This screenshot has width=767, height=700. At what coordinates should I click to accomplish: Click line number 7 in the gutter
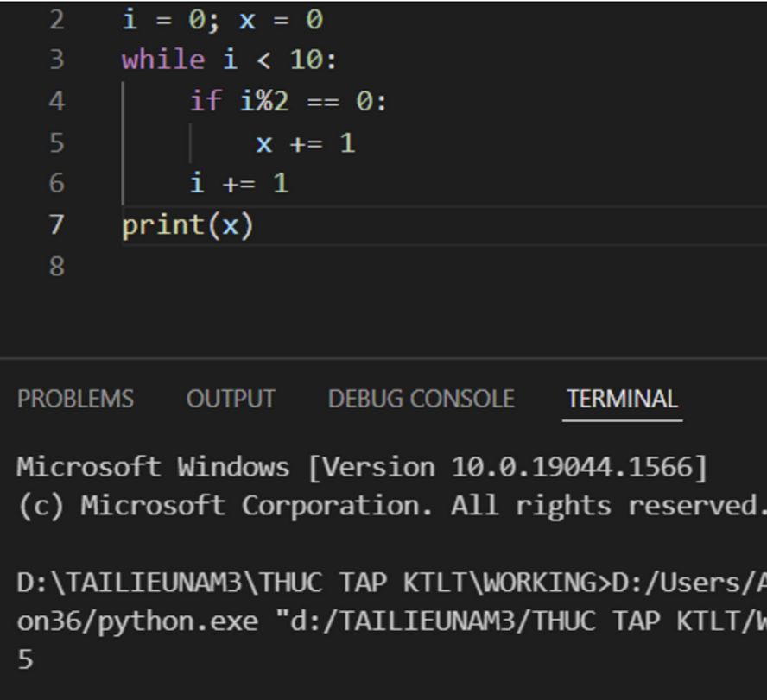click(56, 225)
